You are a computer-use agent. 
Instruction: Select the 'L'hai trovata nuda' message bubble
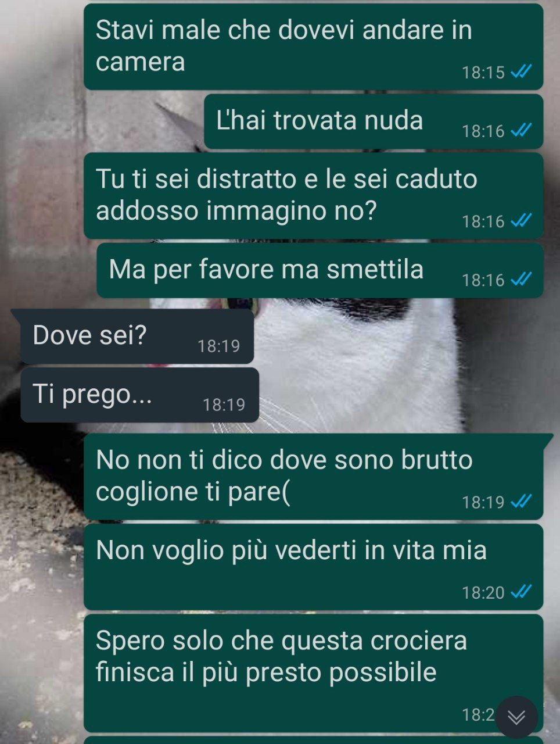click(x=374, y=121)
